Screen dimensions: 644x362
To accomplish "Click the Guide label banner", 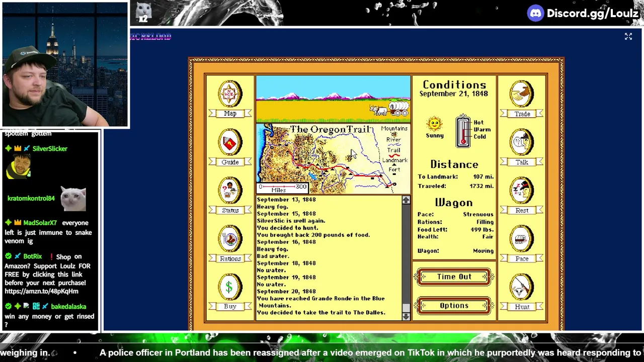I will [230, 162].
